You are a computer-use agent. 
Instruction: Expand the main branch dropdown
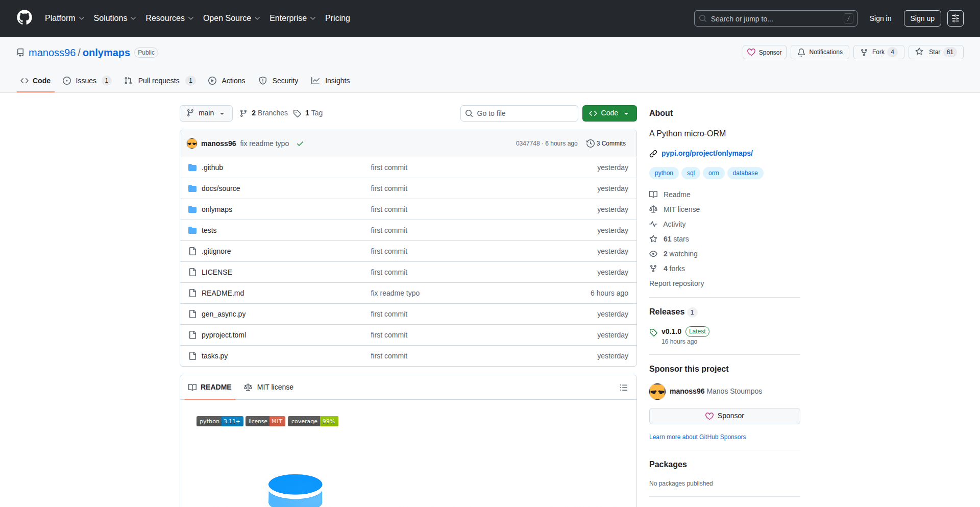[x=206, y=113]
